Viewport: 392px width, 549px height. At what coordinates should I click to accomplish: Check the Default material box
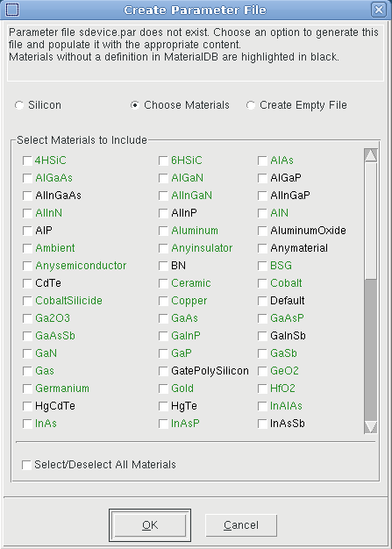(262, 301)
